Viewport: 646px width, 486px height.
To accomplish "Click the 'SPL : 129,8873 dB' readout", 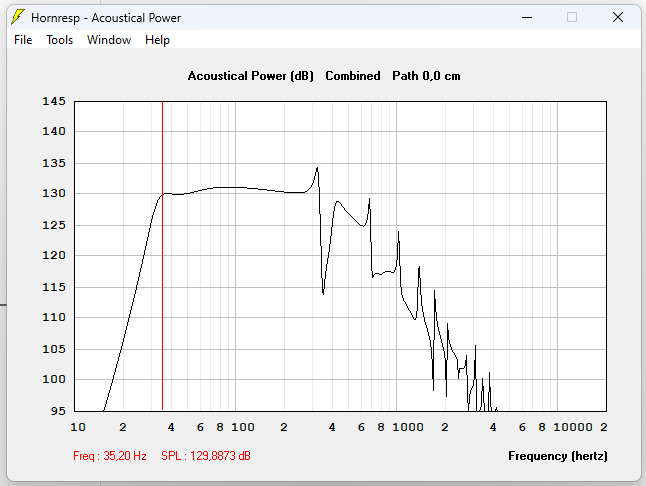I will click(x=206, y=456).
